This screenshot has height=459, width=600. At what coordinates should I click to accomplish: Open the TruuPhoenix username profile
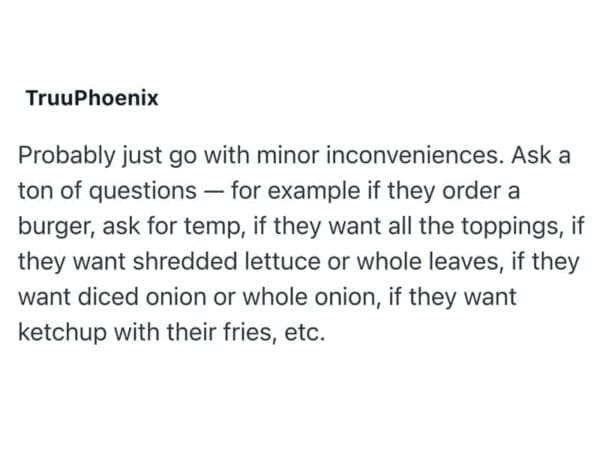tap(91, 100)
